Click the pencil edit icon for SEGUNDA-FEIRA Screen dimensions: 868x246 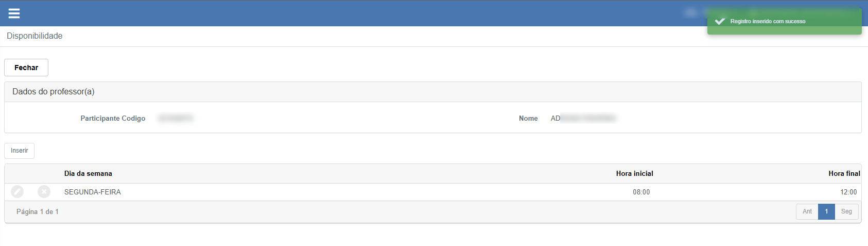18,192
